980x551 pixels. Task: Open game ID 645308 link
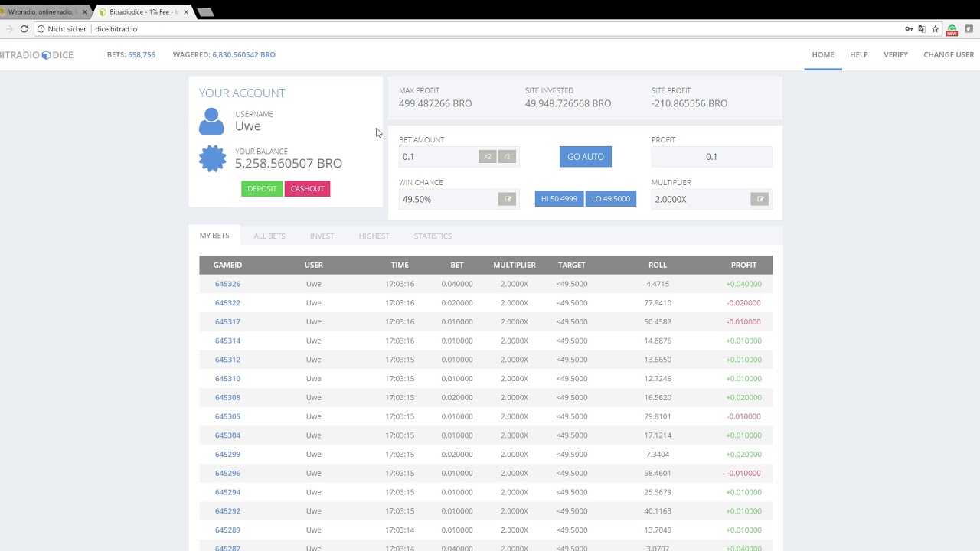(x=227, y=398)
